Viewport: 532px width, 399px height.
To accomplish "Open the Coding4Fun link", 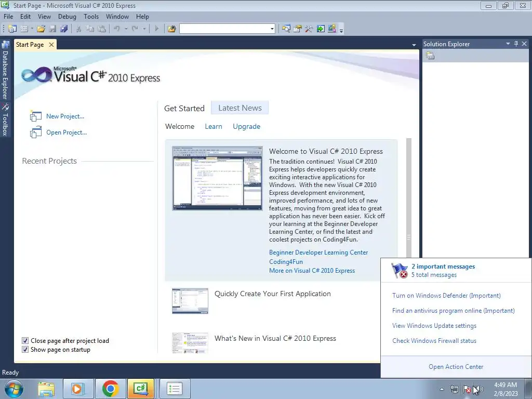I will 286,262.
